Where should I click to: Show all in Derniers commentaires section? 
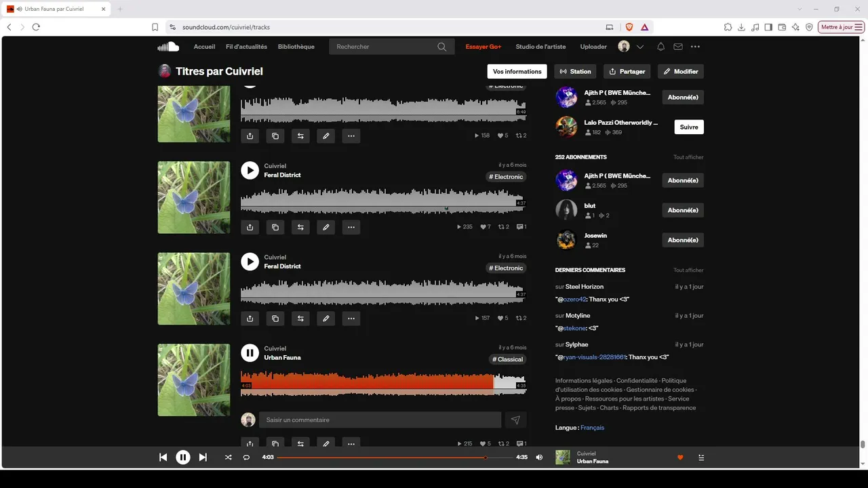pyautogui.click(x=688, y=270)
